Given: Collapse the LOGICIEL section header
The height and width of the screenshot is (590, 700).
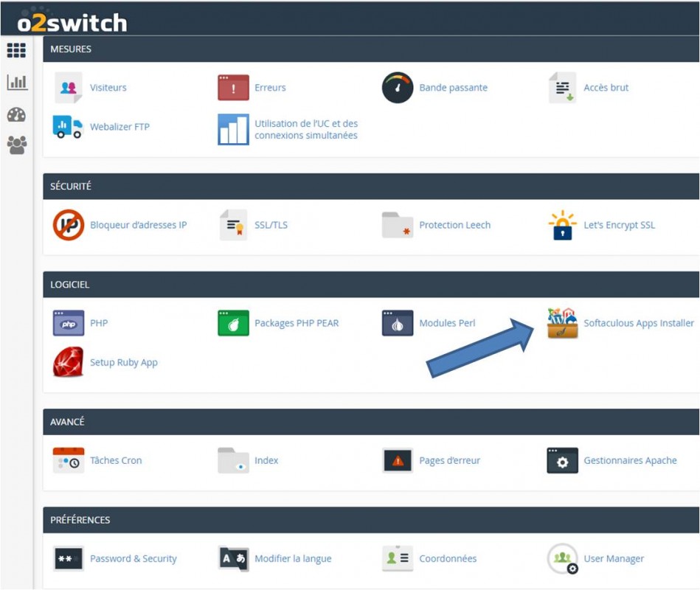Looking at the screenshot, I should (371, 284).
